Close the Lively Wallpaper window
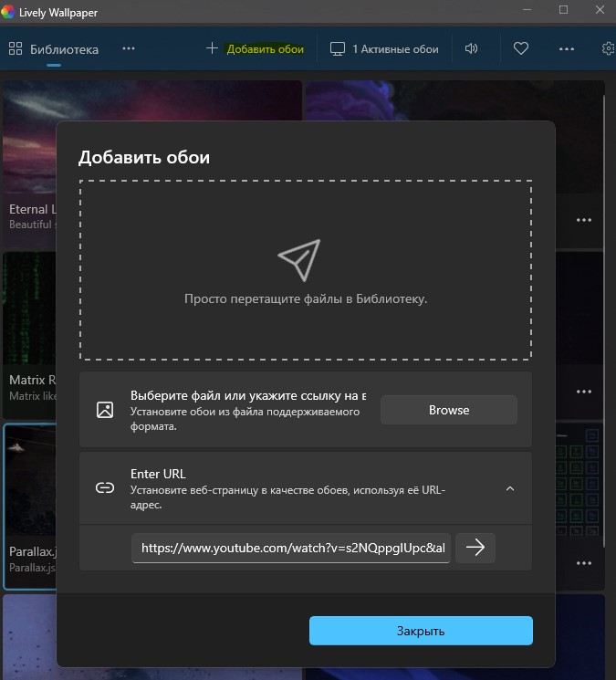This screenshot has height=680, width=616. point(600,9)
